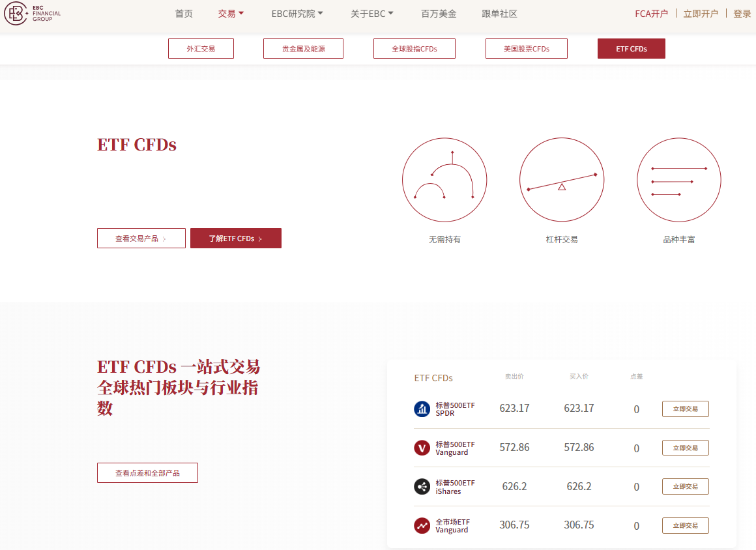Click the 572.86 buy price value
This screenshot has width=756, height=550.
[579, 447]
